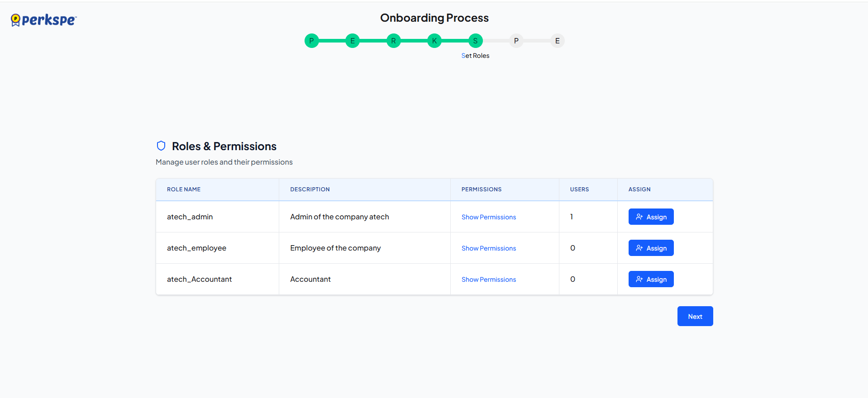868x398 pixels.
Task: Show permissions for atech_admin role
Action: tap(488, 217)
